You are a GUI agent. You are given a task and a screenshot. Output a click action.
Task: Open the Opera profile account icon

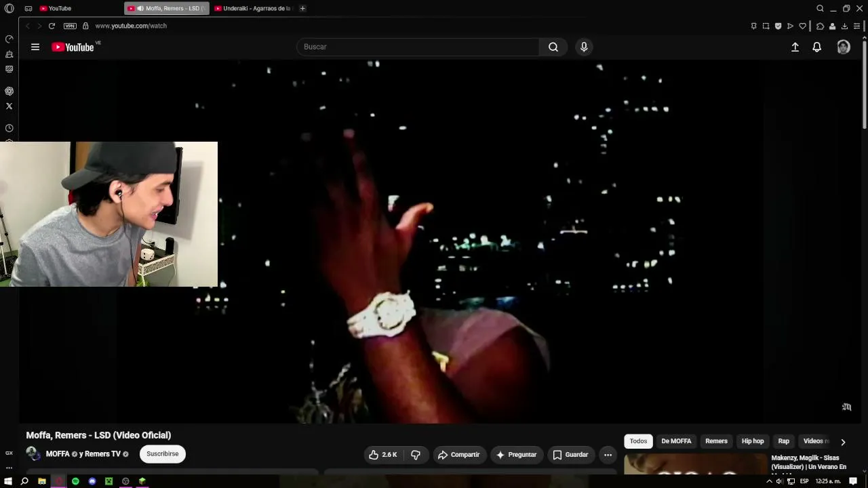click(832, 26)
